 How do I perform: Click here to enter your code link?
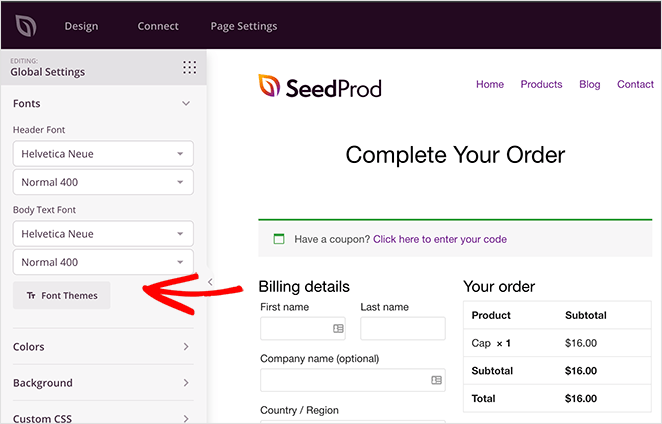(x=440, y=239)
